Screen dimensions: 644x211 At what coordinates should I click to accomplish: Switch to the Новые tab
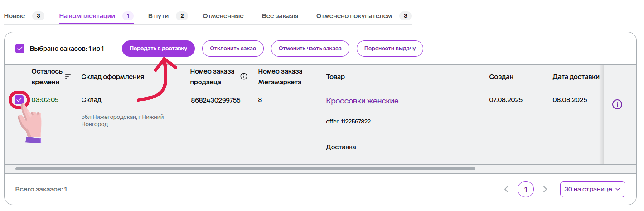[24, 16]
